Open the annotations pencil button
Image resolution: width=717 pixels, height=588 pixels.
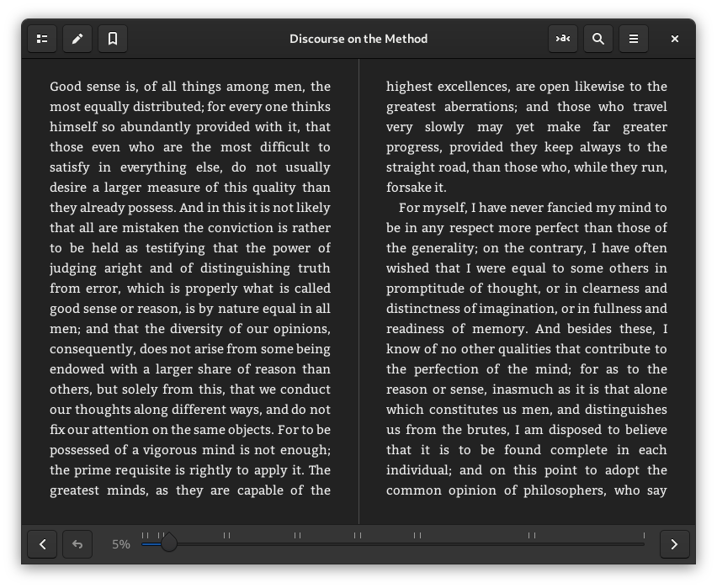click(77, 39)
